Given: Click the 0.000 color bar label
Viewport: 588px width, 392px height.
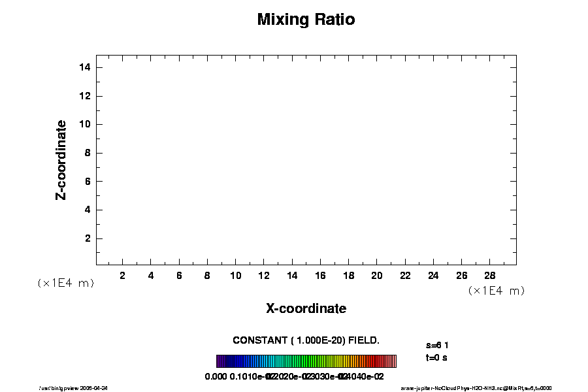Looking at the screenshot, I should 216,376.
